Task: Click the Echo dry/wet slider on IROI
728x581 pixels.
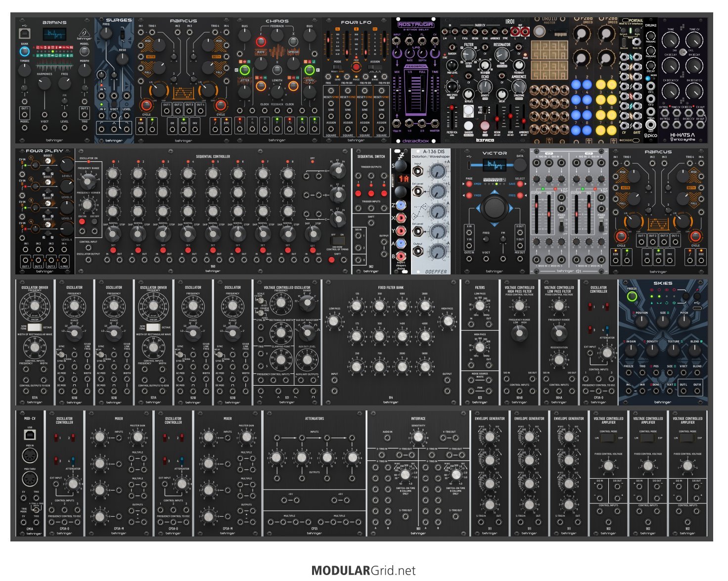Action: pyautogui.click(x=510, y=118)
